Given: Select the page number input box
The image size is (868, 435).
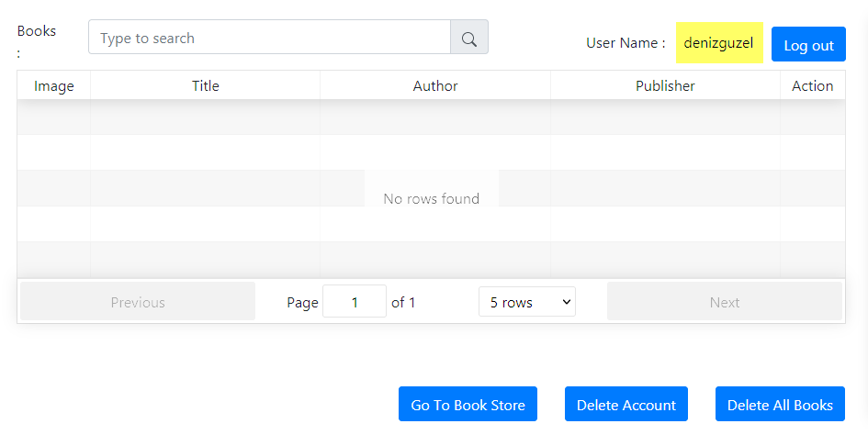Looking at the screenshot, I should point(355,302).
